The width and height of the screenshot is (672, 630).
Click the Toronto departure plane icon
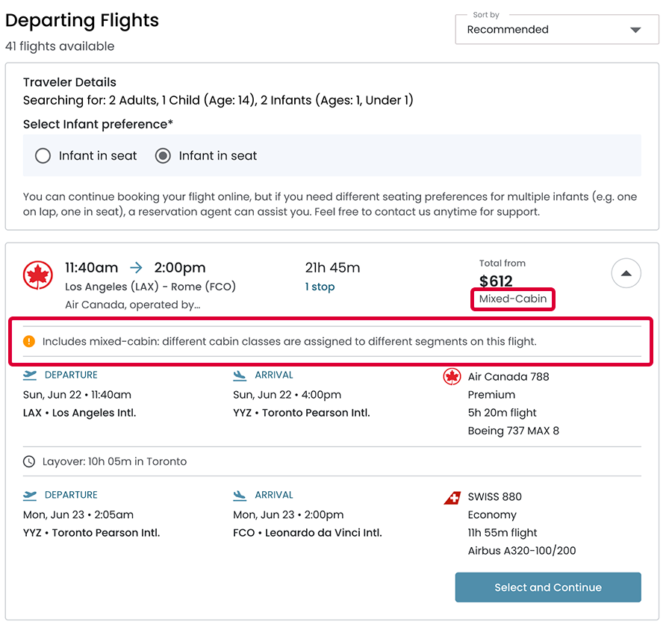(x=30, y=496)
